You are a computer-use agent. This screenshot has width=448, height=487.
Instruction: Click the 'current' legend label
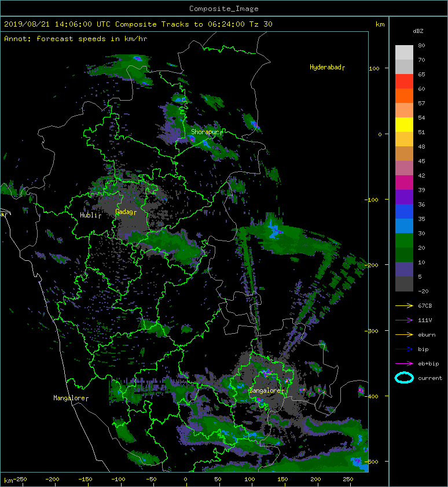tap(430, 378)
